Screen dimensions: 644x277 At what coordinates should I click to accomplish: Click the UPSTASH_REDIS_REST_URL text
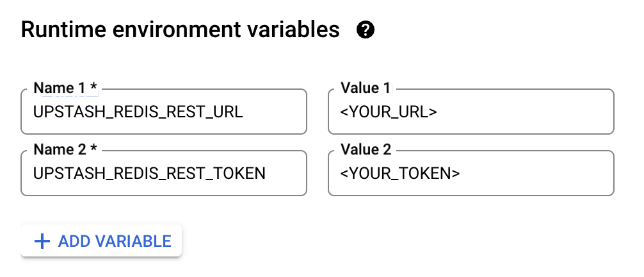click(138, 112)
